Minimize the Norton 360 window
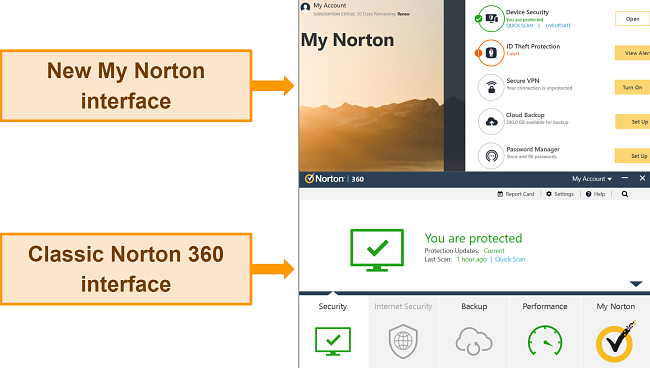 (x=625, y=178)
